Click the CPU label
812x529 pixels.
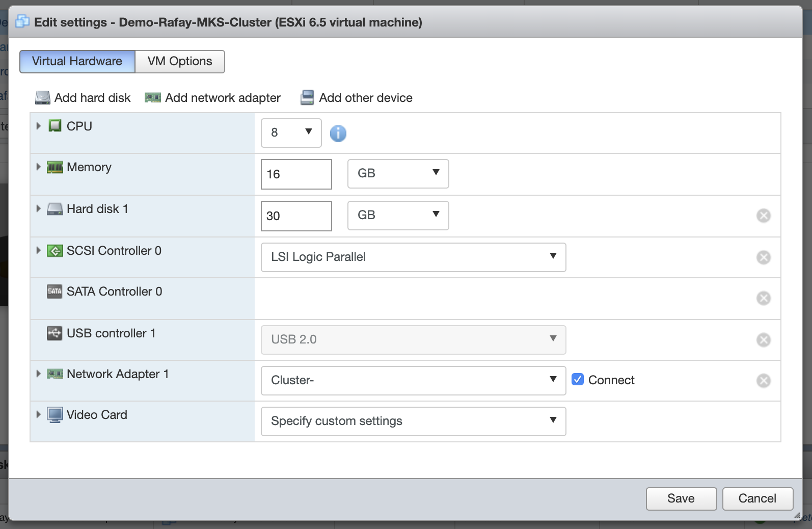79,126
